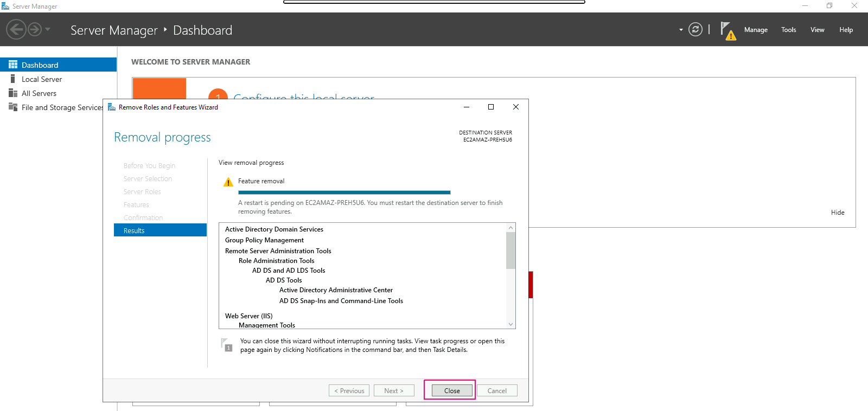Click the Back navigation arrow
This screenshot has width=868, height=411.
click(x=16, y=29)
